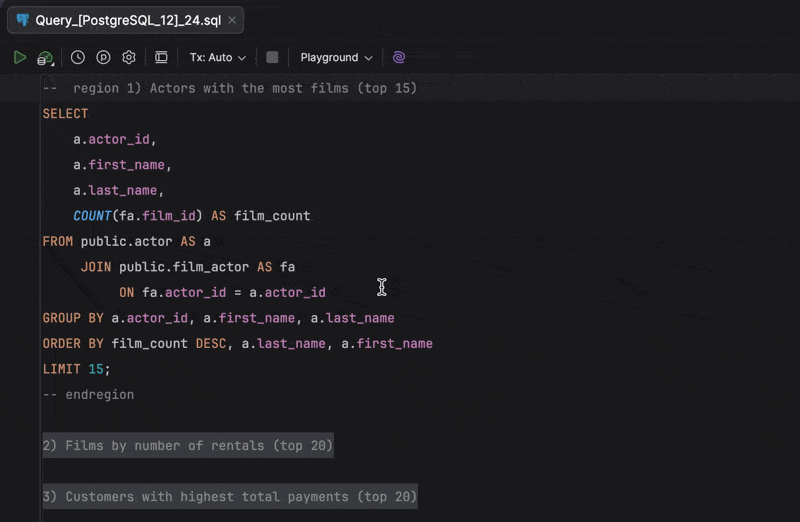Open the Playground session dropdown
The width and height of the screenshot is (800, 522).
click(336, 58)
